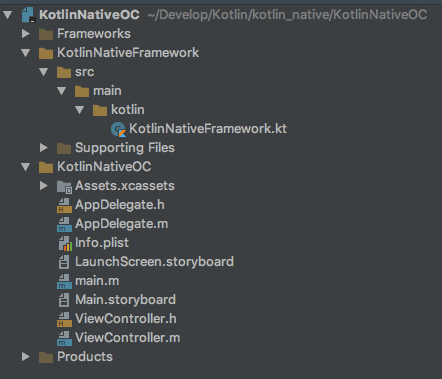This screenshot has height=379, width=442.
Task: Expand the Supporting Files group
Action: click(44, 148)
